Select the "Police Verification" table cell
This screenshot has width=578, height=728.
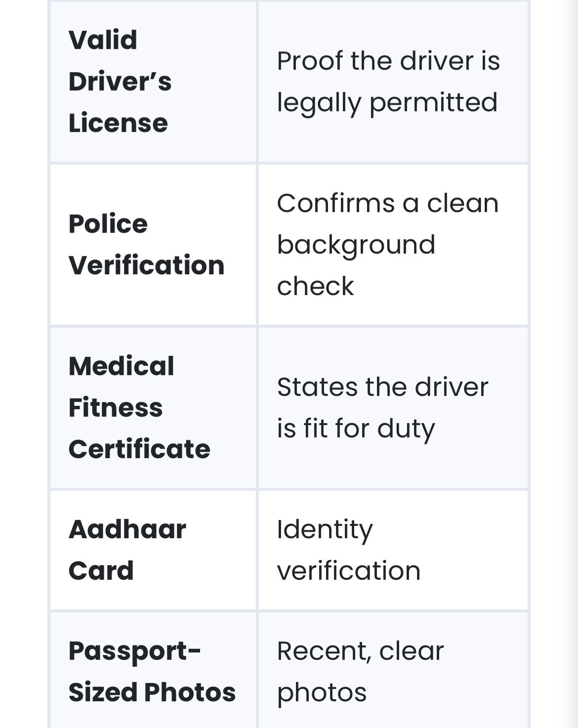click(x=153, y=245)
